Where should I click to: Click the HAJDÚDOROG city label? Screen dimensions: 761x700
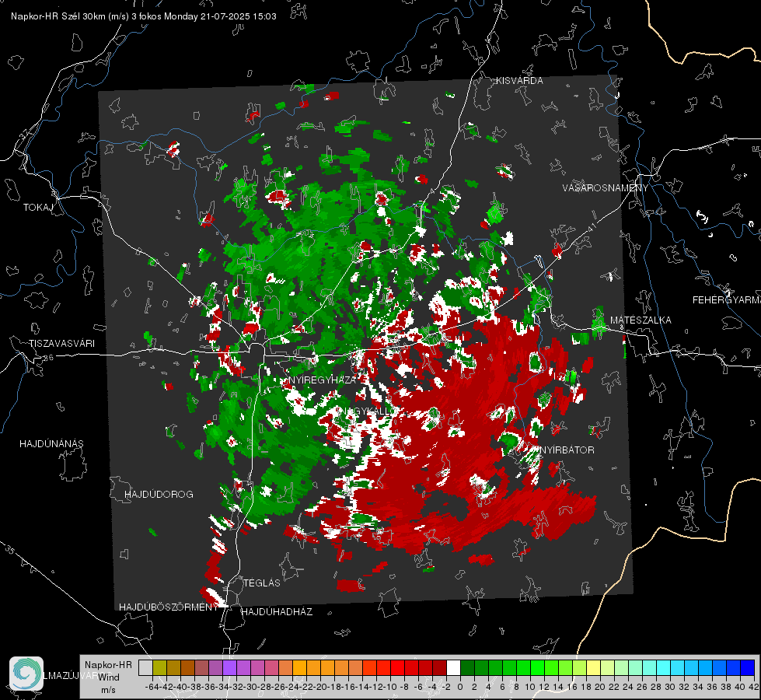point(159,494)
